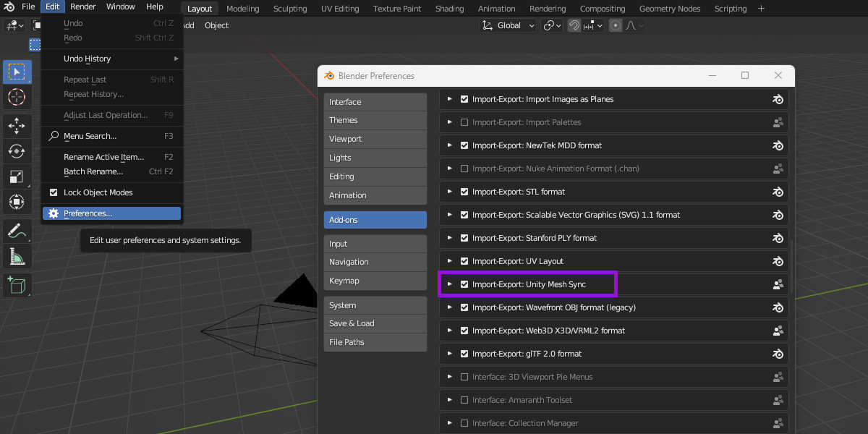Choose the Scale tool
Image resolution: width=868 pixels, height=434 pixels.
(17, 176)
